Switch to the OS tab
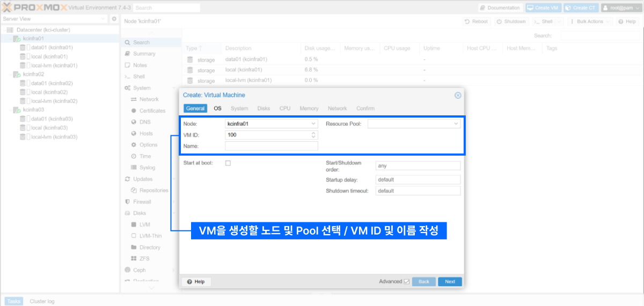Viewport: 644px width, 306px height. pyautogui.click(x=217, y=108)
